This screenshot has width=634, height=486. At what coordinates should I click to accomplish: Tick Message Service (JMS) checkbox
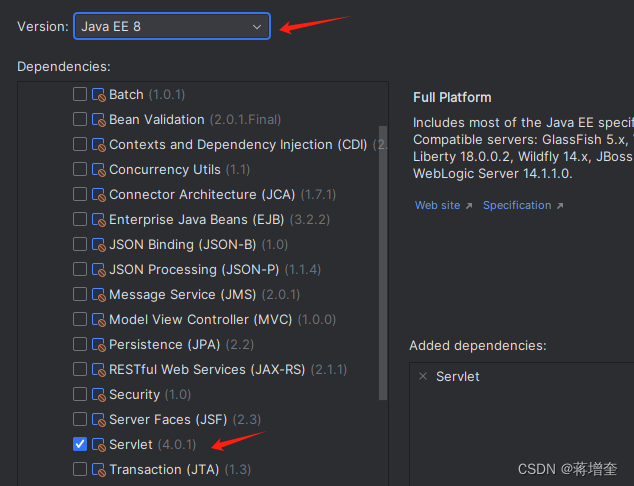(x=80, y=294)
